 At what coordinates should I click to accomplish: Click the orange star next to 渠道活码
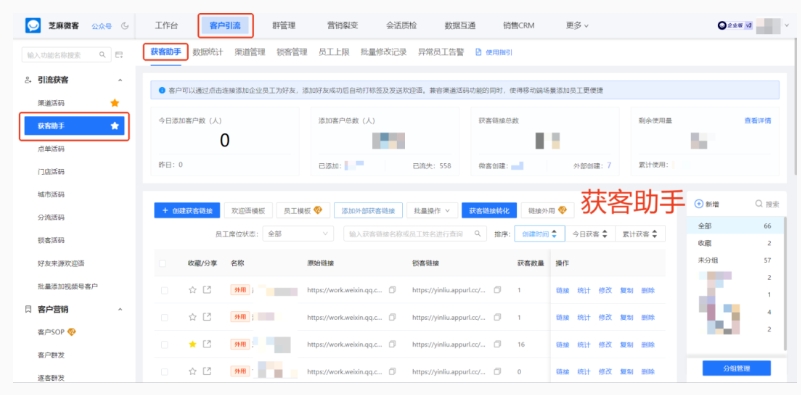[114, 103]
